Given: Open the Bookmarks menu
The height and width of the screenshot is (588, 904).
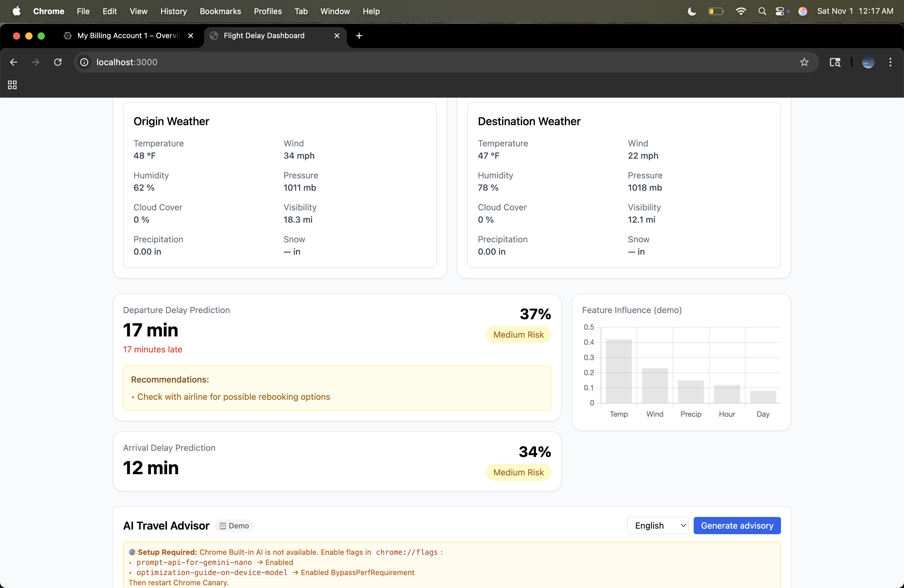Looking at the screenshot, I should (220, 11).
